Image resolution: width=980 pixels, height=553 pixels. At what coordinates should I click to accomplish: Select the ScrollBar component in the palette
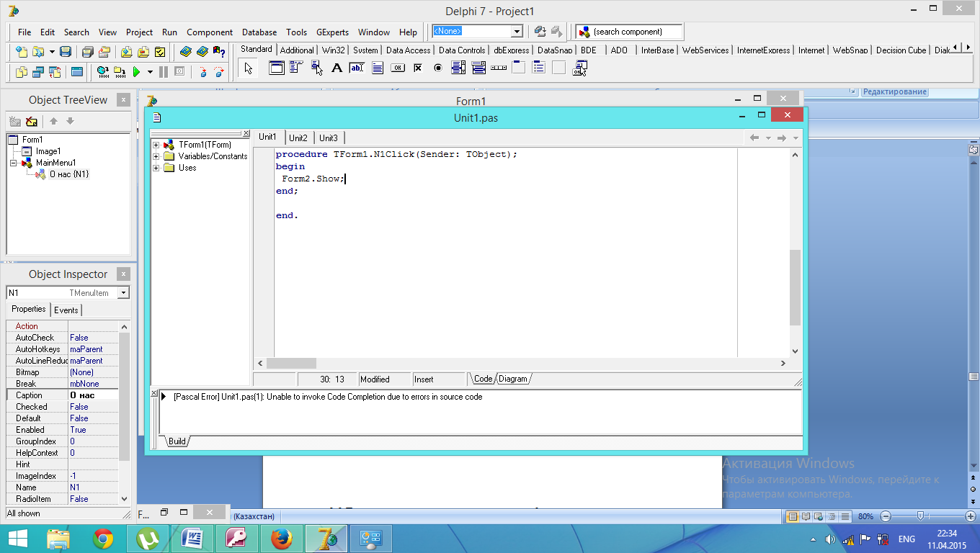click(x=498, y=68)
